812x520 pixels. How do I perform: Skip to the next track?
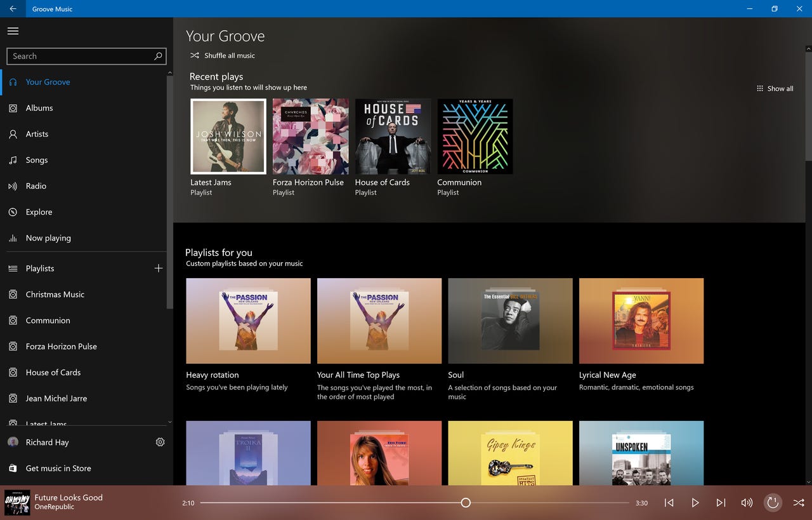[x=721, y=502]
